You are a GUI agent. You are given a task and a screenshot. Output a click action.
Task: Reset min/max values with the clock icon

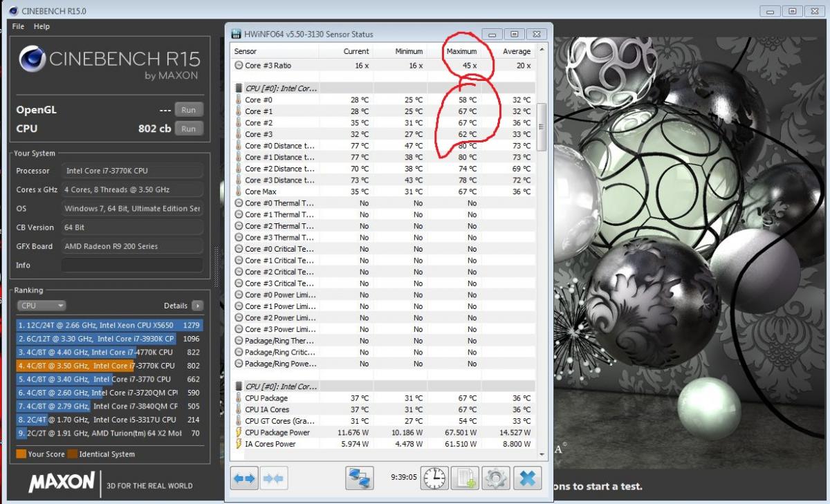pos(434,478)
